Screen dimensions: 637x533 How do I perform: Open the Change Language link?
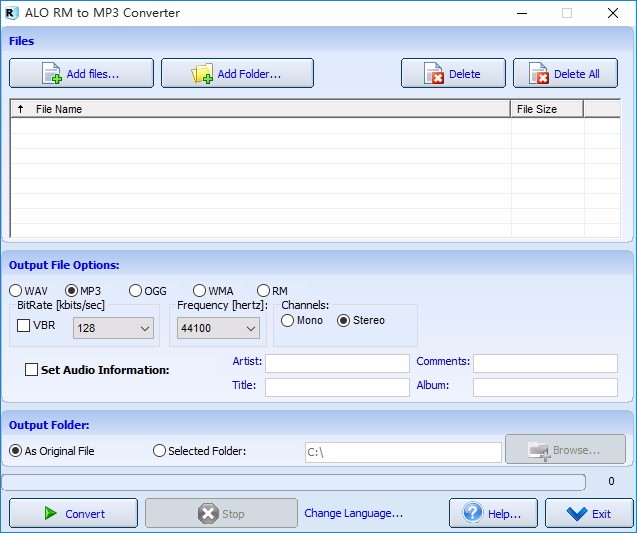pyautogui.click(x=353, y=513)
